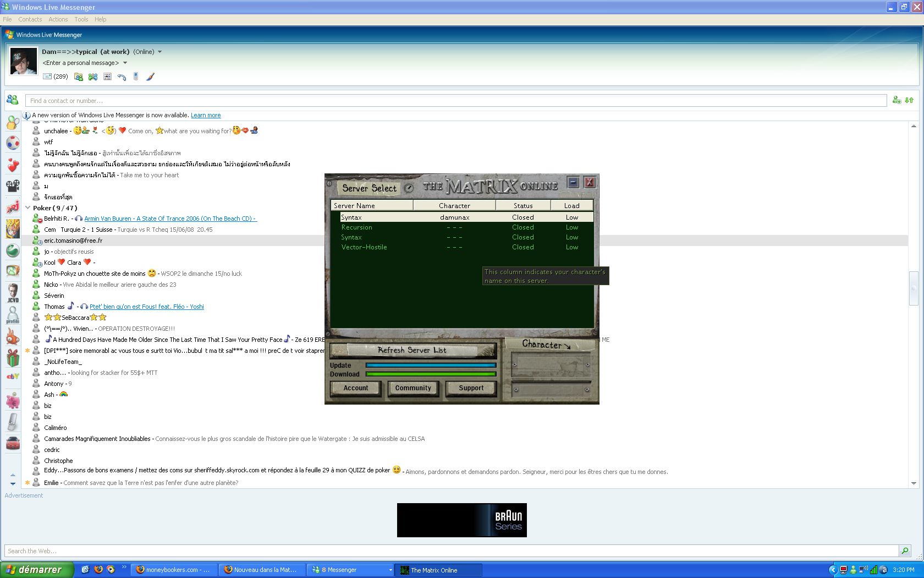
Task: Open the online status dropdown arrow
Action: pos(160,52)
